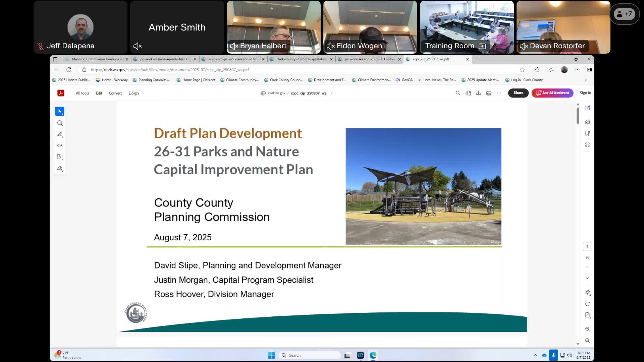This screenshot has width=644, height=362.
Task: Click the PDF vertical scrollbar thumb
Action: coord(578,116)
